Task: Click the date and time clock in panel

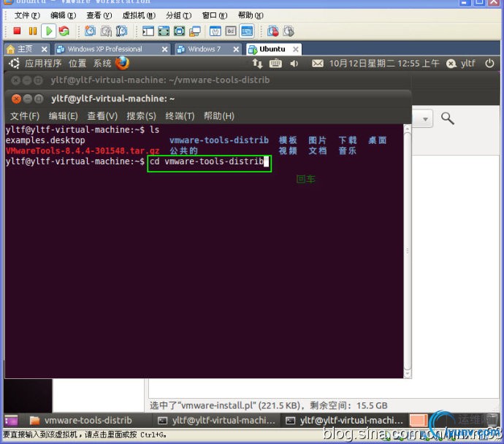Action: click(384, 64)
